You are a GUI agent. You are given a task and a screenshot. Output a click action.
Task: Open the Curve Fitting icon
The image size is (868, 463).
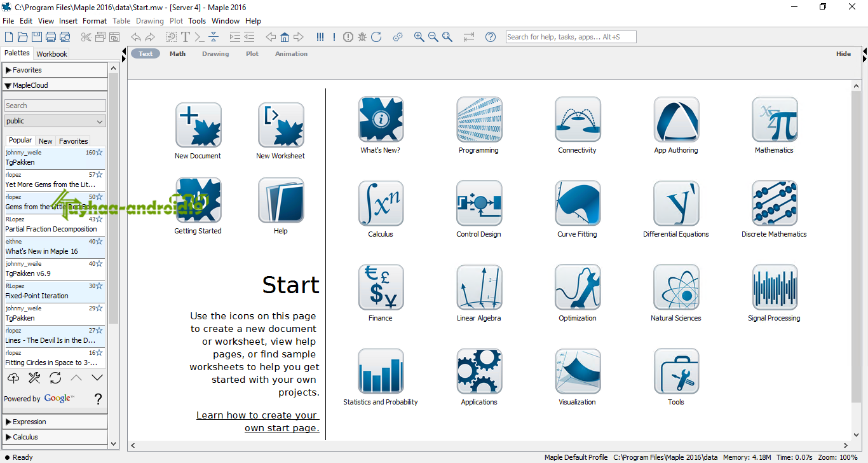(578, 204)
